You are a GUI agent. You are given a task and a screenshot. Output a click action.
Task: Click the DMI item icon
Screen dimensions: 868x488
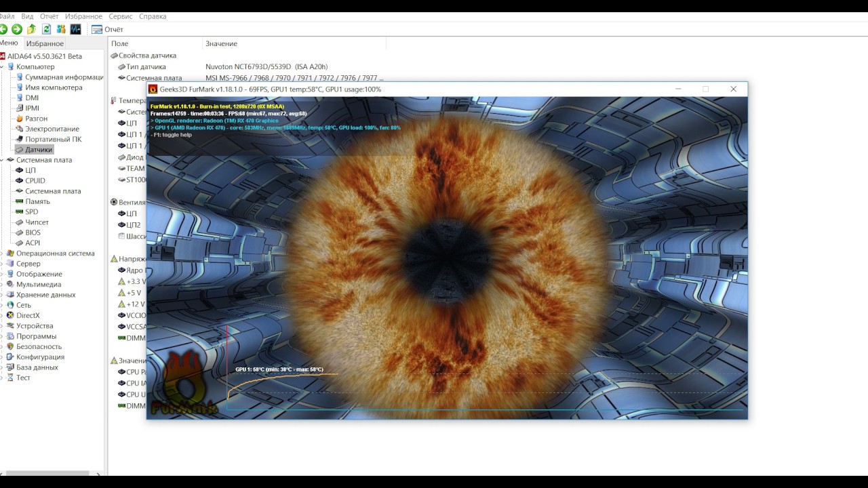point(19,98)
